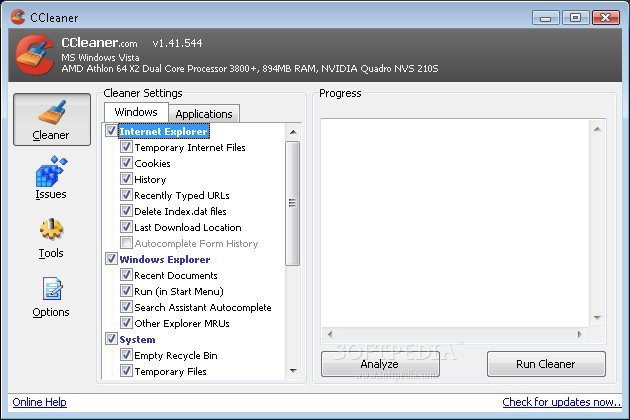630x420 pixels.
Task: Switch to the Applications tab
Action: pyautogui.click(x=204, y=114)
